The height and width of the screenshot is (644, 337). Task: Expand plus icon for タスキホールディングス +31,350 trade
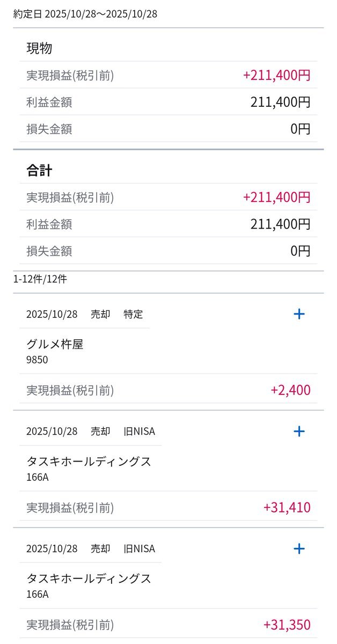299,548
